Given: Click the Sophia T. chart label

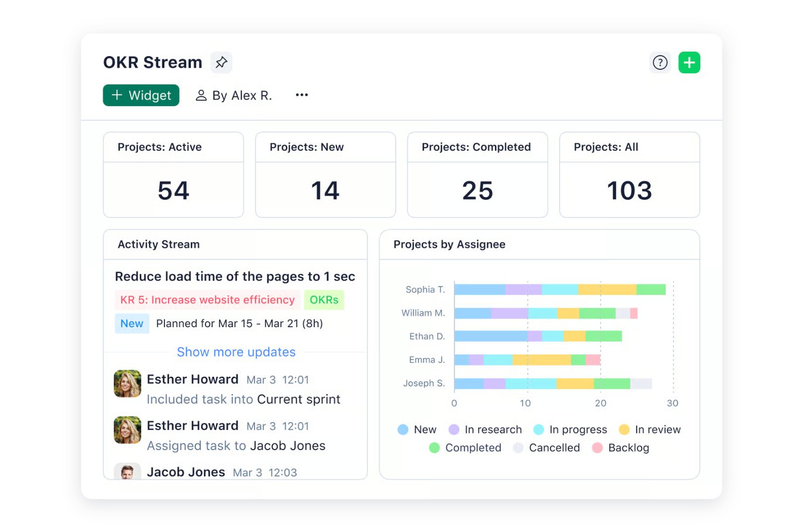Looking at the screenshot, I should [425, 289].
